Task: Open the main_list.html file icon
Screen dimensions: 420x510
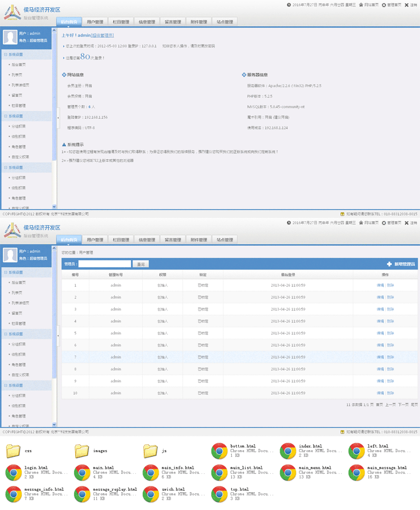Action: (x=219, y=472)
